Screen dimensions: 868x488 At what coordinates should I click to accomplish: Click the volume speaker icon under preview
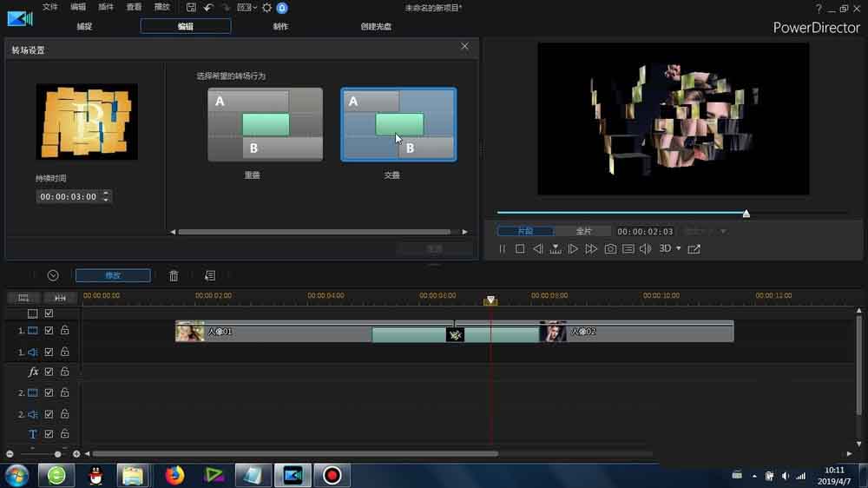tap(646, 248)
